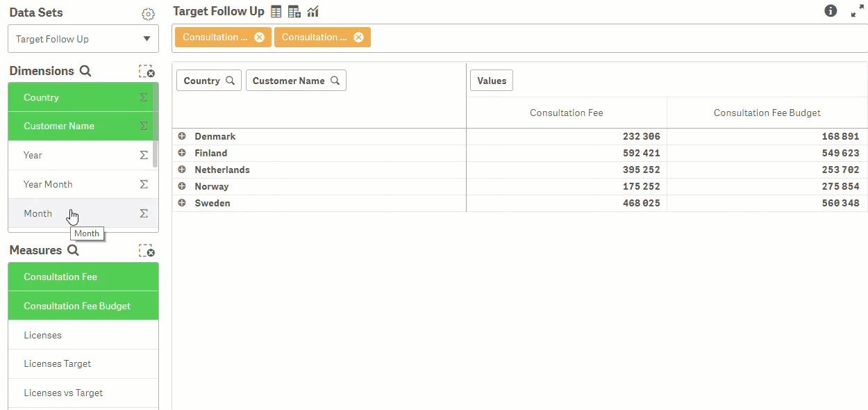Click the search icon in the Country column header
Image resolution: width=868 pixels, height=410 pixels.
pos(230,80)
